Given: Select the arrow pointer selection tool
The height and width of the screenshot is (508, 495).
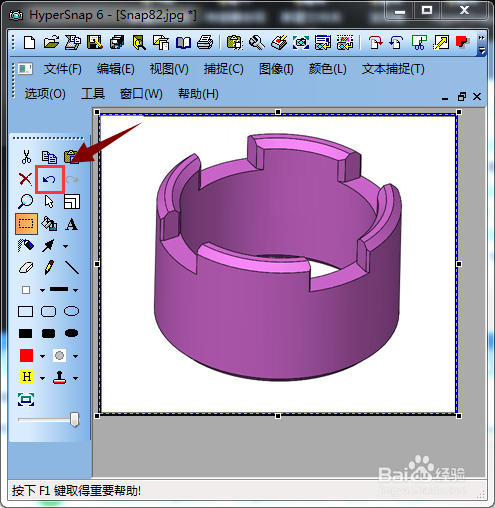Looking at the screenshot, I should pos(49,202).
